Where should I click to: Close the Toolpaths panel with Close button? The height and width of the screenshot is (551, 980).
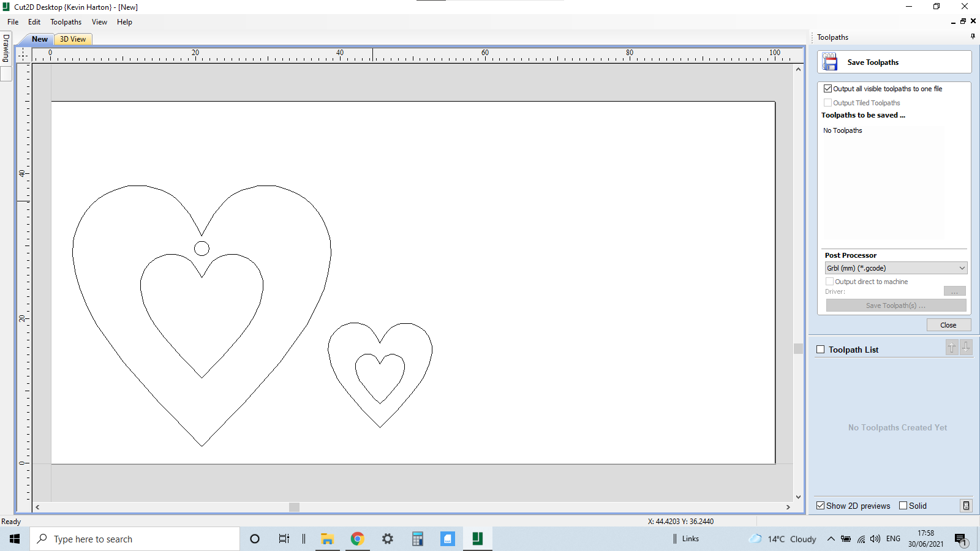tap(948, 324)
